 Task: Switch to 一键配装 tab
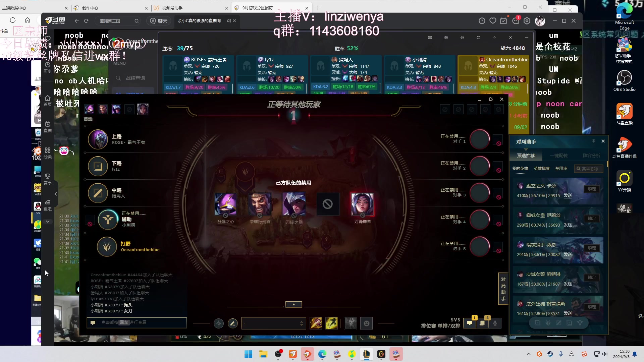pyautogui.click(x=559, y=156)
